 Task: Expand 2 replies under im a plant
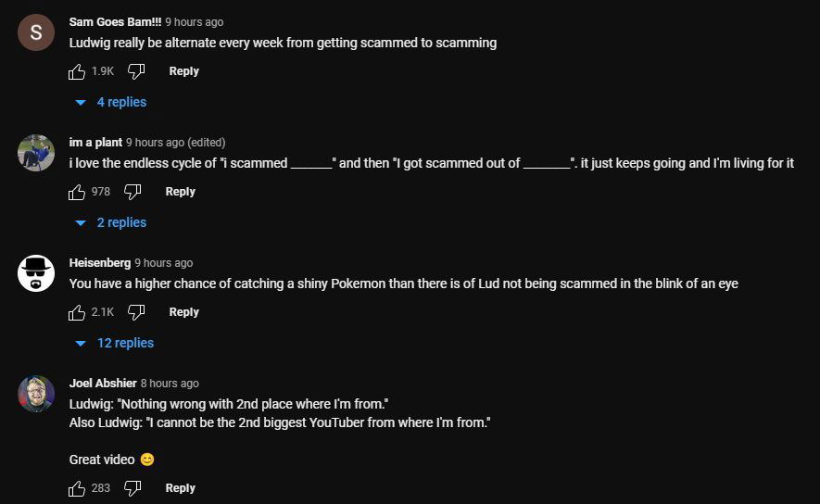[x=111, y=222]
